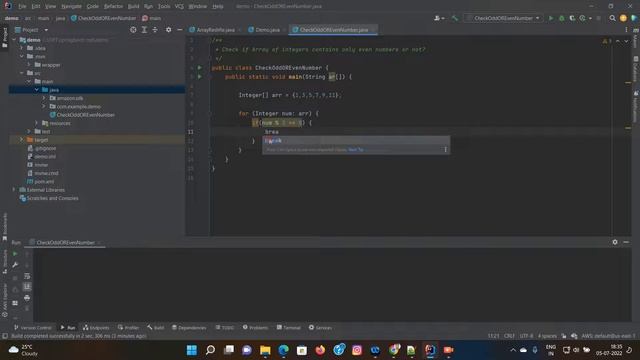
Task: Expand the target folder
Action: pos(22,140)
